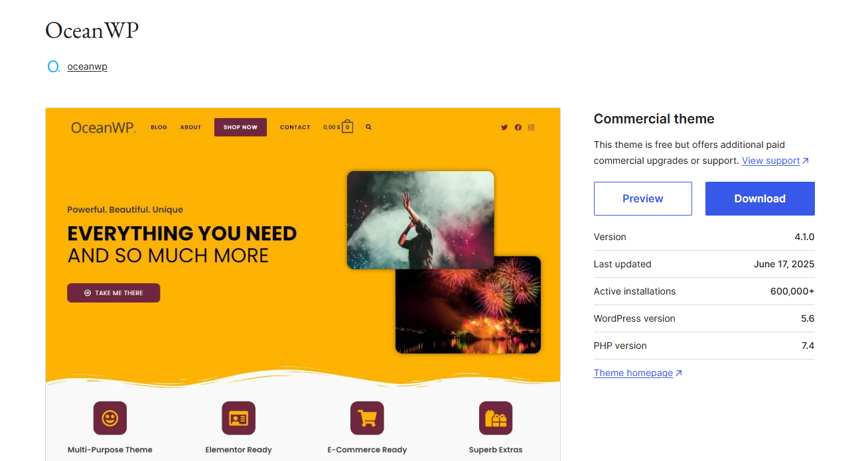This screenshot has width=868, height=461.
Task: Click the 600,000+ active installations value
Action: tap(792, 291)
